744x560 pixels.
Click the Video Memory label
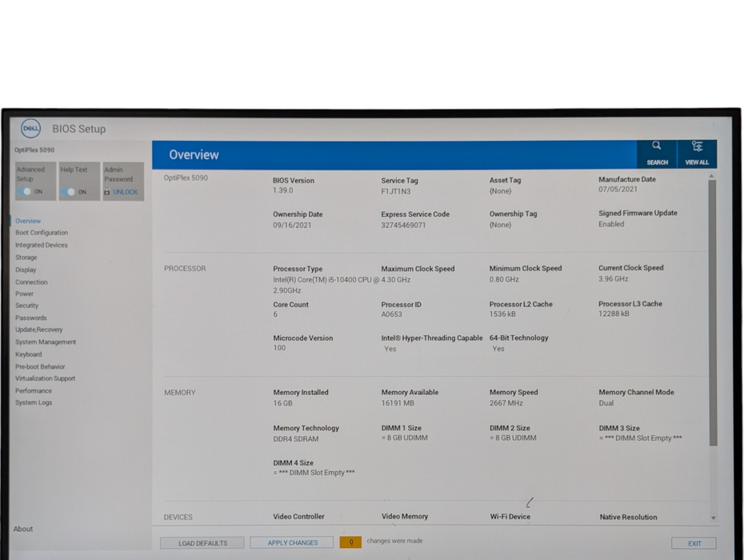pyautogui.click(x=405, y=516)
